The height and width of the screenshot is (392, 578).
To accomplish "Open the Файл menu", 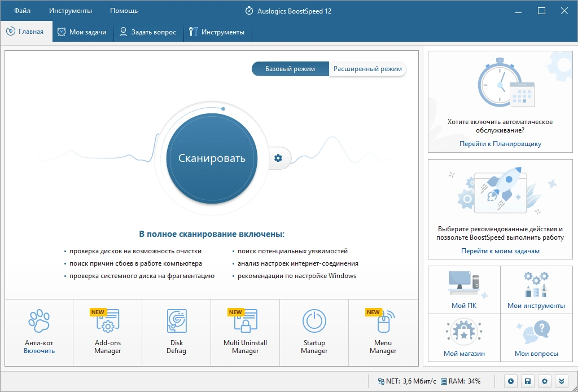I will (23, 11).
